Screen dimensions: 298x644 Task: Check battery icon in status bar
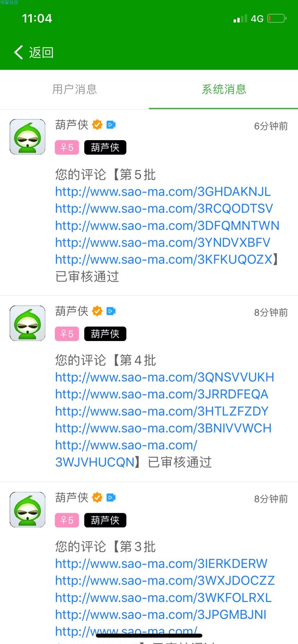[x=277, y=18]
